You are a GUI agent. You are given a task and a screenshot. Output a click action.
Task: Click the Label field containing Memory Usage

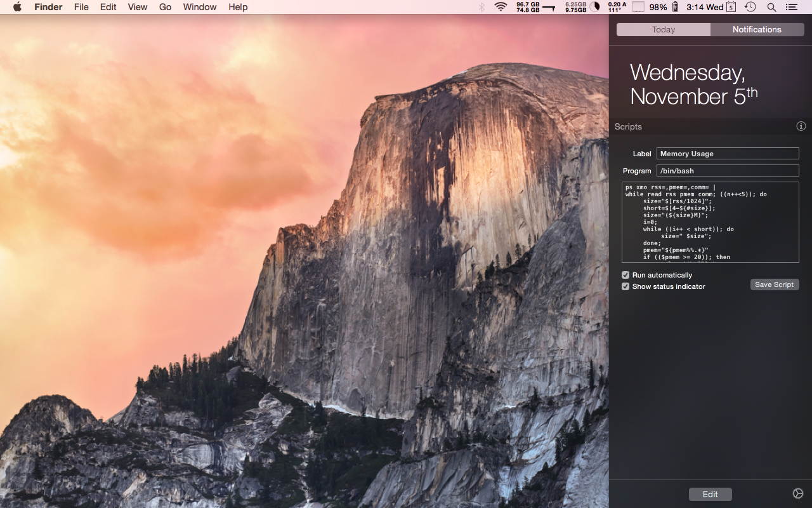tap(728, 154)
